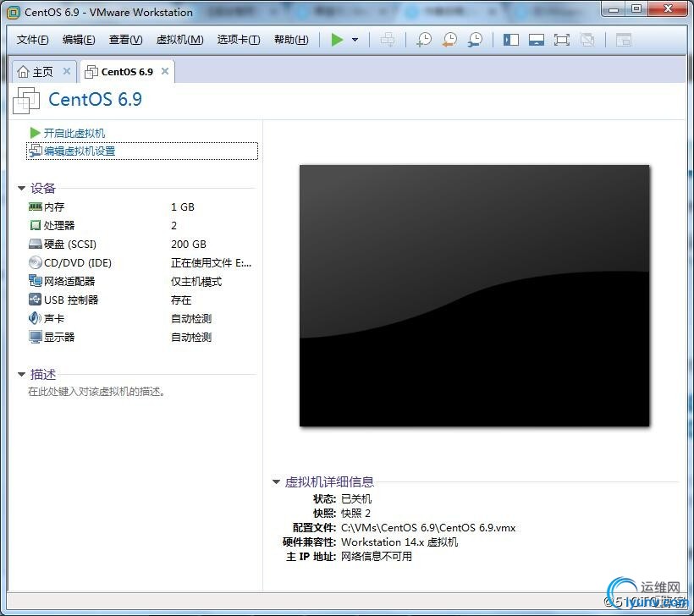Screen dimensions: 694x616
Task: Click the large CentOS 6.9 title icon
Action: [x=26, y=101]
